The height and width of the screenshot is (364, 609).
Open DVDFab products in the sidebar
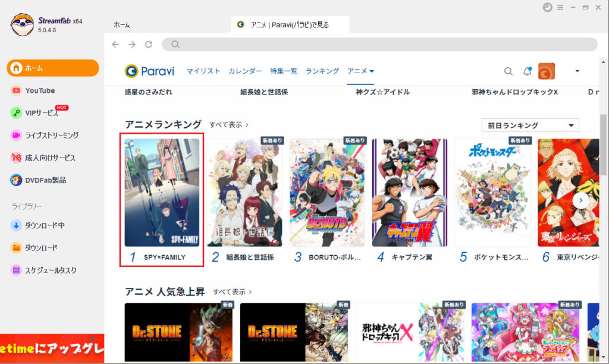(x=45, y=180)
